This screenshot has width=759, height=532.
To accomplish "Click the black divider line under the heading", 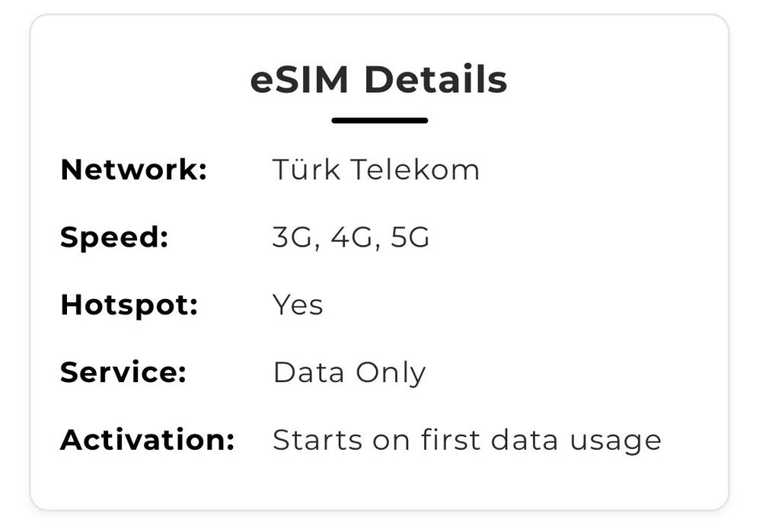I will coord(379,120).
